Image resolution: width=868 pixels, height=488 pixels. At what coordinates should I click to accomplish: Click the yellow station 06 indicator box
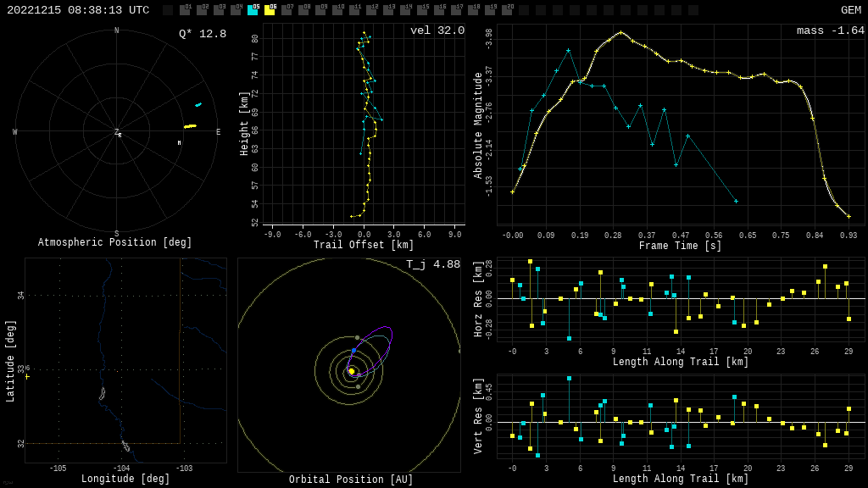tap(270, 10)
